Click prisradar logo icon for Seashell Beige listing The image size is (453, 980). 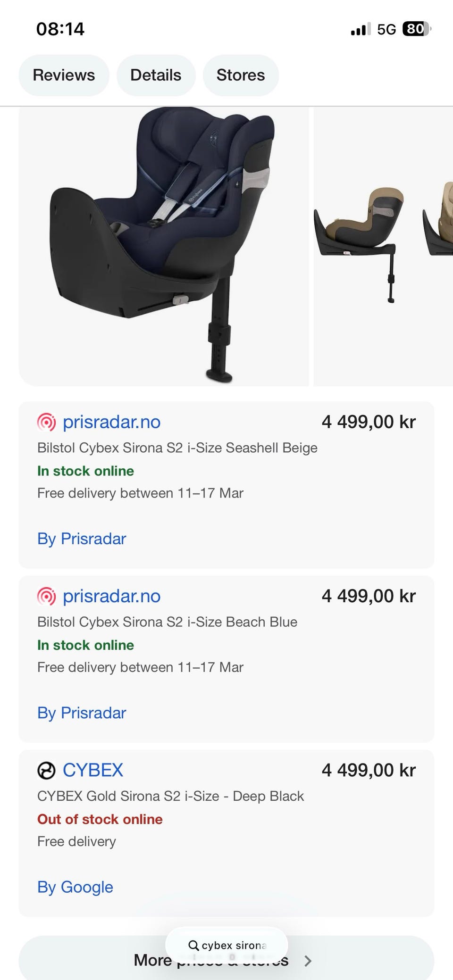46,422
